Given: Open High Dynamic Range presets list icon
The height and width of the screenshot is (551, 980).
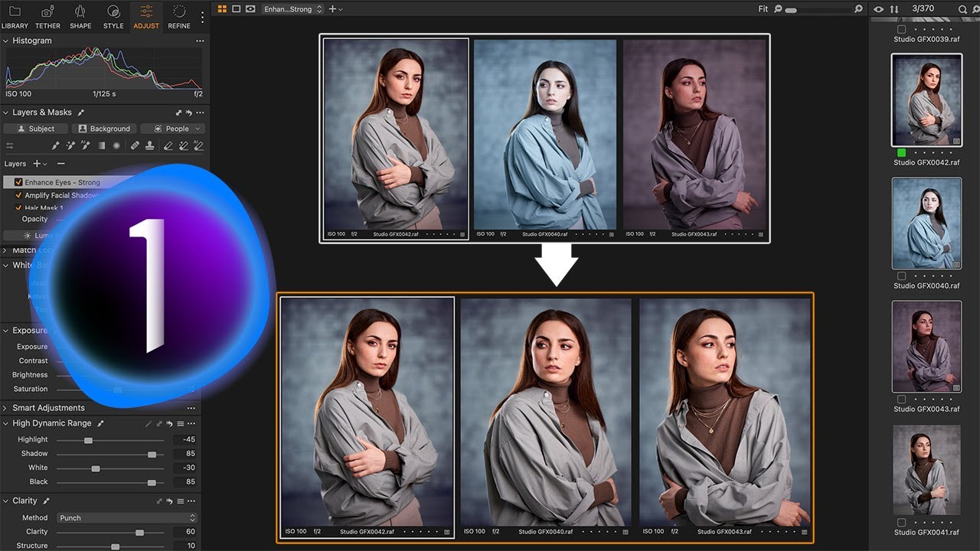Looking at the screenshot, I should point(181,423).
